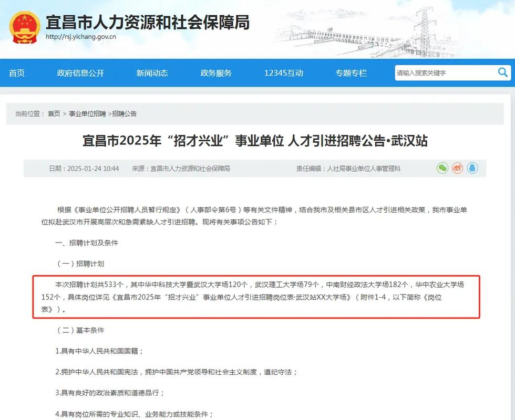Open the 招聘公告 breadcrumb link
This screenshot has height=420, width=515.
point(125,113)
